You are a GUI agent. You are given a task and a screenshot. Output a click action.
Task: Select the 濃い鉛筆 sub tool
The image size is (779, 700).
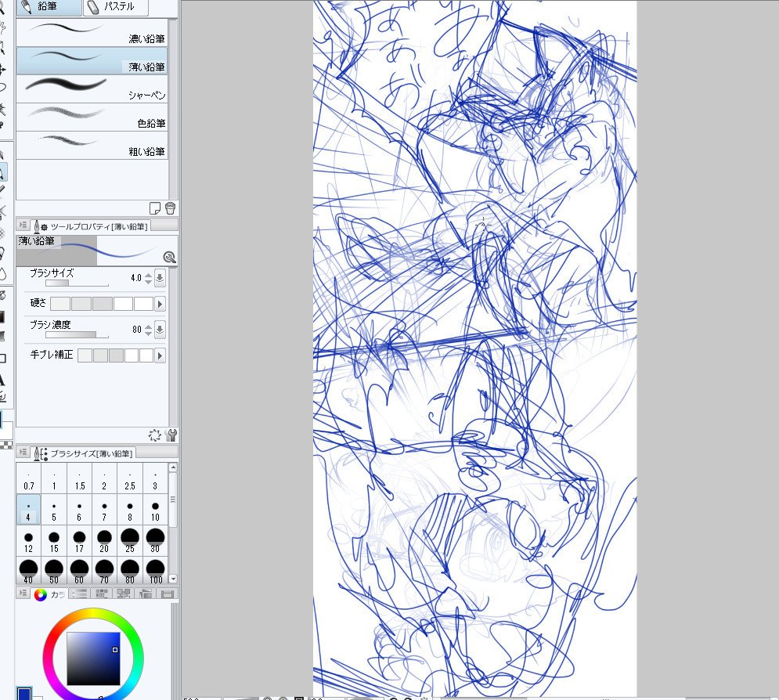tap(92, 33)
